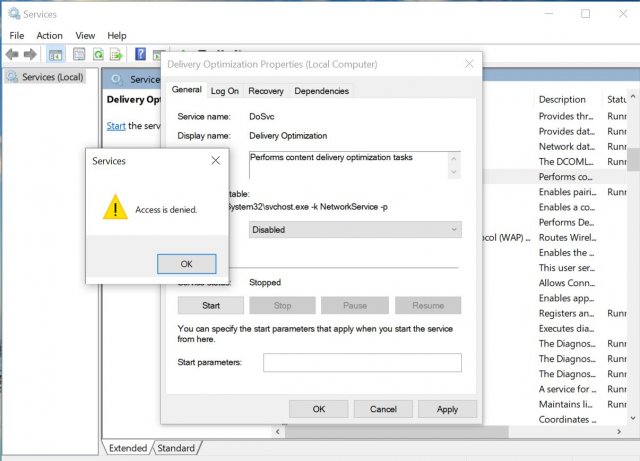Click the Forward arrow toolbar icon
640x461 pixels.
click(x=29, y=54)
